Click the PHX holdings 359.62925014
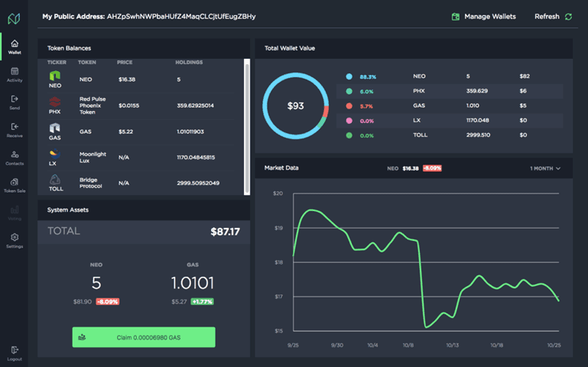Image resolution: width=588 pixels, height=367 pixels. 196,106
